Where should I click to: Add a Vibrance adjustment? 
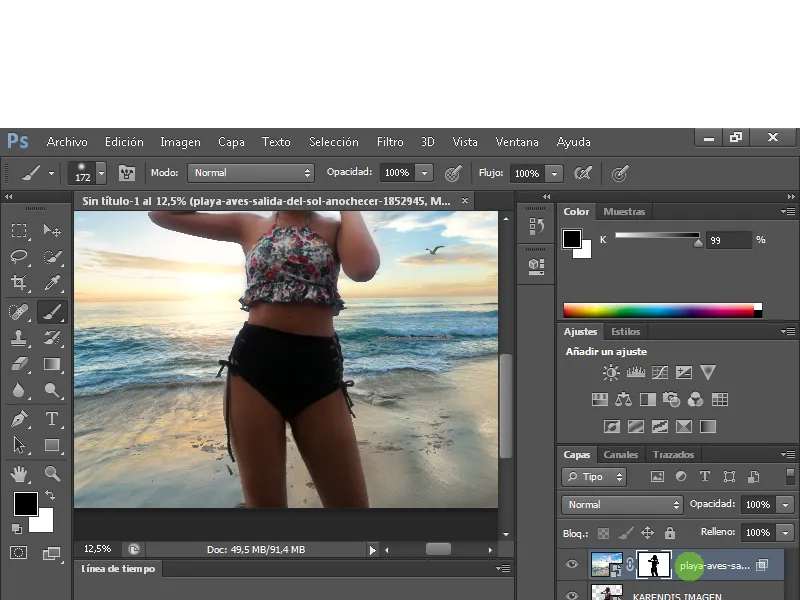coord(708,372)
